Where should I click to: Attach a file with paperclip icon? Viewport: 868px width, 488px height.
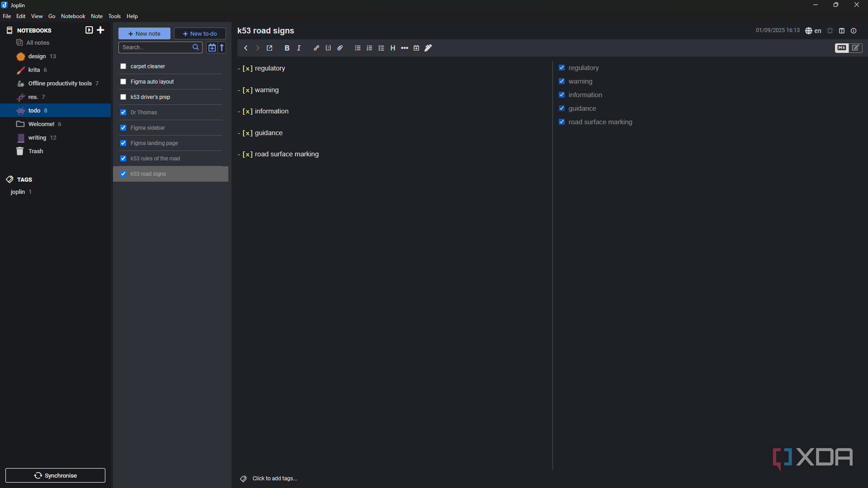tap(340, 48)
